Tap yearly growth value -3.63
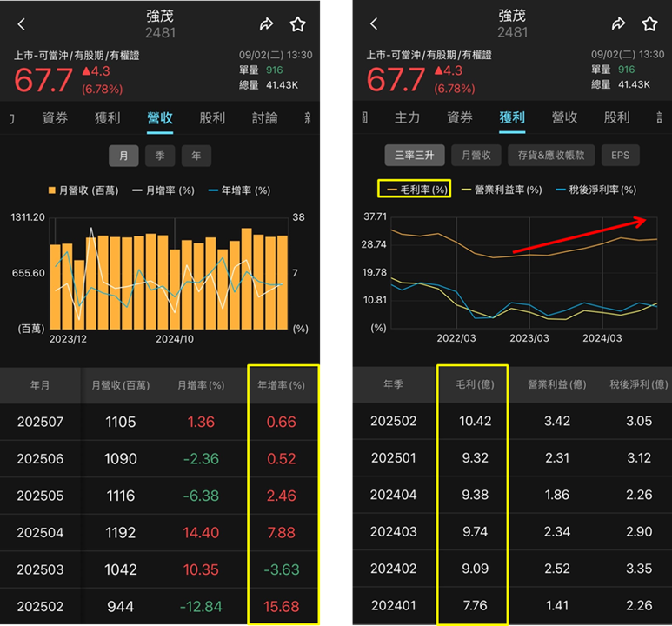Viewport: 672px width, 626px height. [281, 569]
